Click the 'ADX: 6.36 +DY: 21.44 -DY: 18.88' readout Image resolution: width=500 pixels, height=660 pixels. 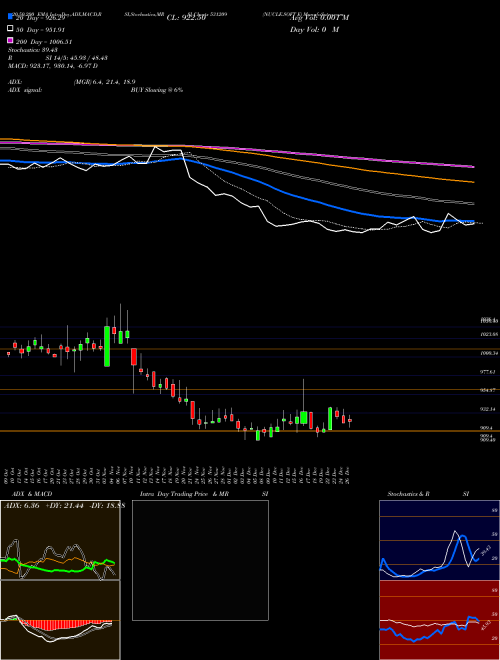coord(64,505)
